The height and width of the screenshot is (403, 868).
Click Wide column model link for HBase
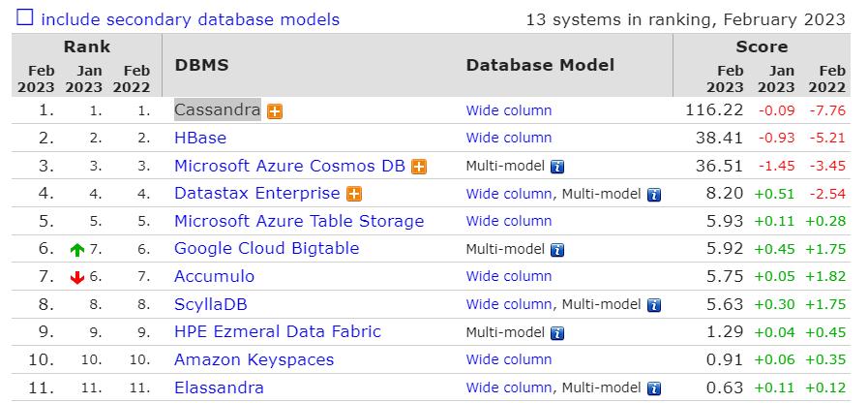[509, 138]
